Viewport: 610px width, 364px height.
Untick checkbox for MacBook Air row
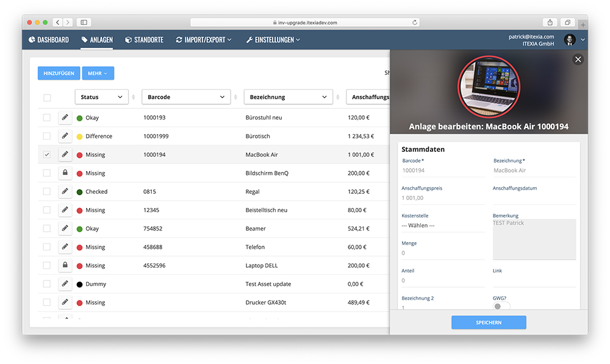47,154
